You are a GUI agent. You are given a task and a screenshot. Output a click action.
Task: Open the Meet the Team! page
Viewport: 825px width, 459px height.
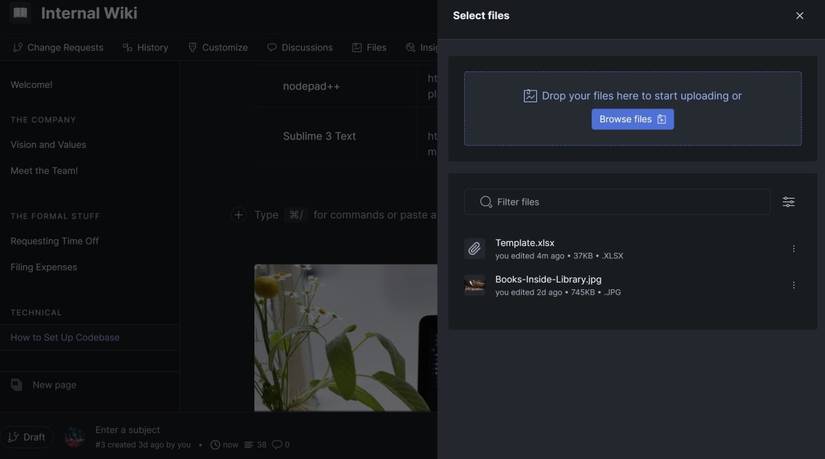pyautogui.click(x=44, y=171)
